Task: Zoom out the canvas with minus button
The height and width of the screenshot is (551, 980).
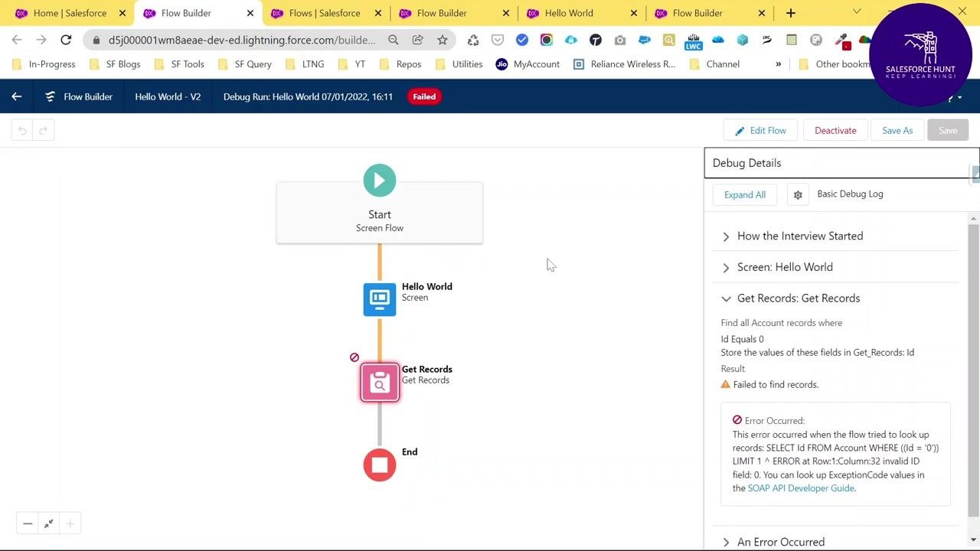Action: click(x=28, y=523)
